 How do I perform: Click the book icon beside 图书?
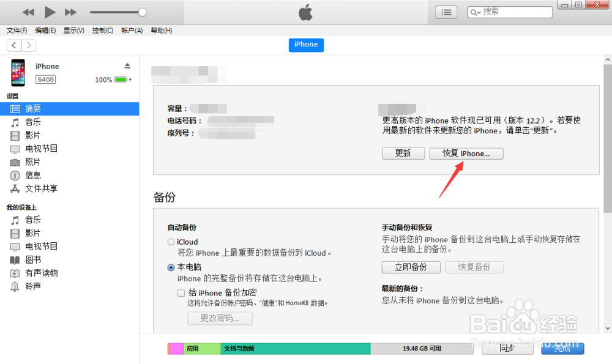pyautogui.click(x=15, y=260)
